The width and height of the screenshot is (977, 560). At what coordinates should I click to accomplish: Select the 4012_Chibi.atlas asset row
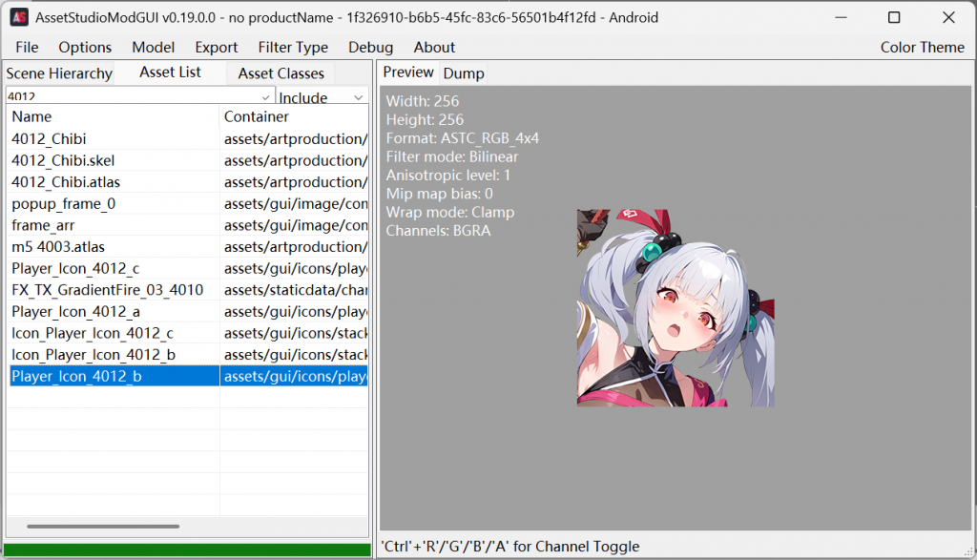click(188, 182)
